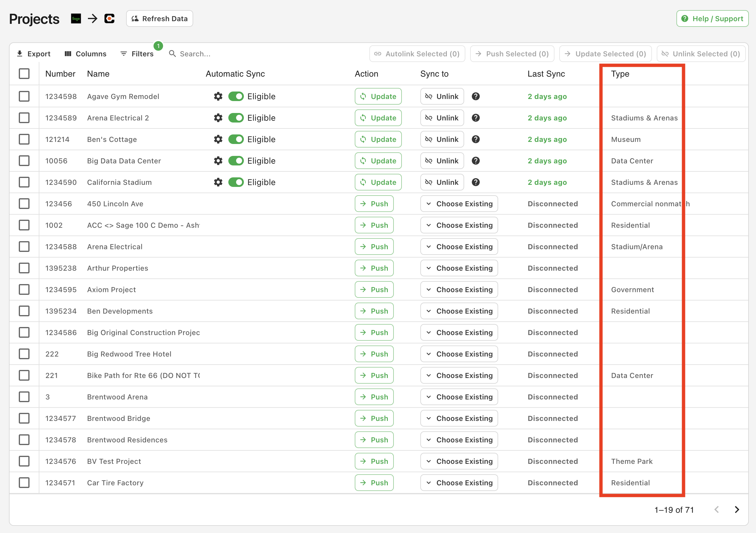Open the Columns chooser
The width and height of the screenshot is (756, 533).
pyautogui.click(x=86, y=54)
